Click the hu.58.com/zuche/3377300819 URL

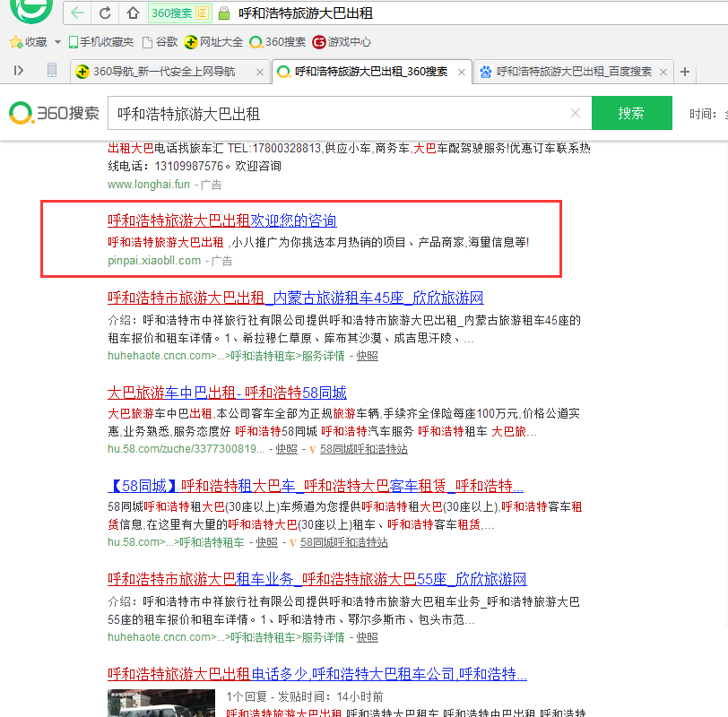tap(186, 449)
